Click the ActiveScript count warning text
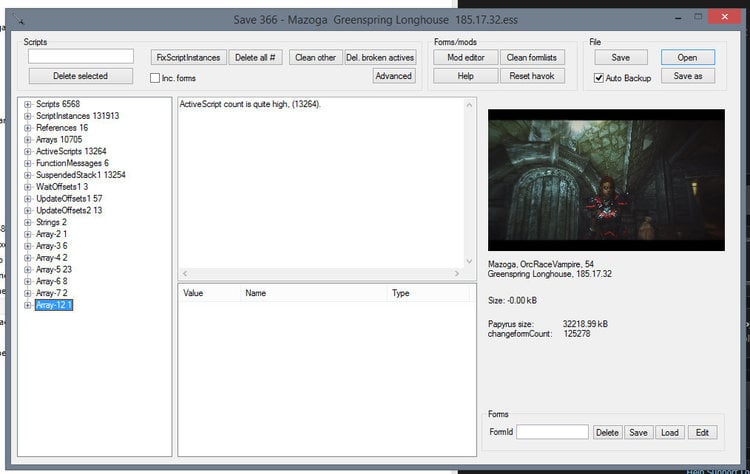This screenshot has height=474, width=750. (250, 104)
